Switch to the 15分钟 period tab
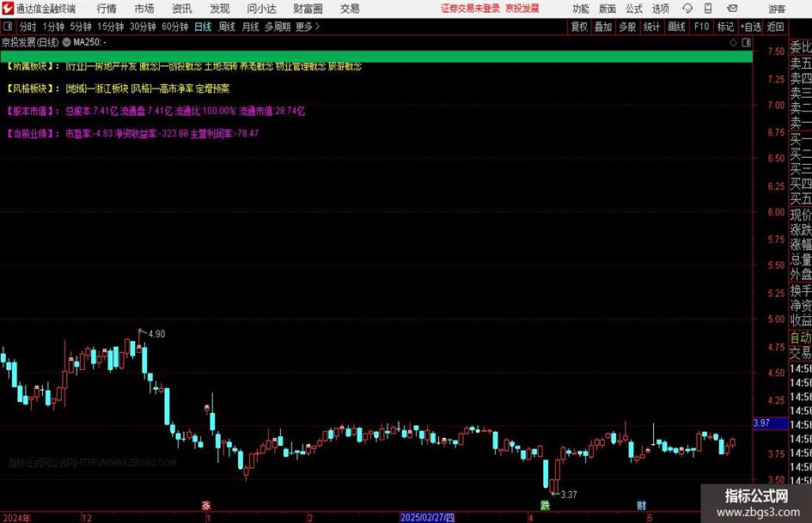The height and width of the screenshot is (523, 812). click(110, 27)
